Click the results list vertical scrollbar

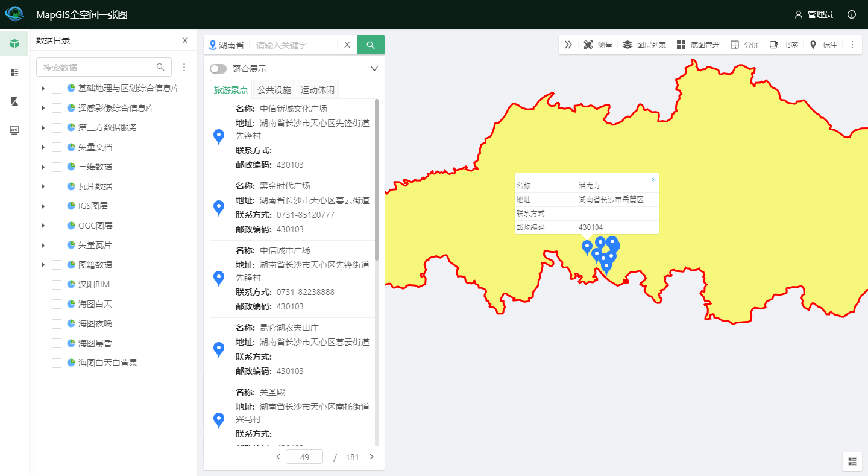[x=377, y=180]
